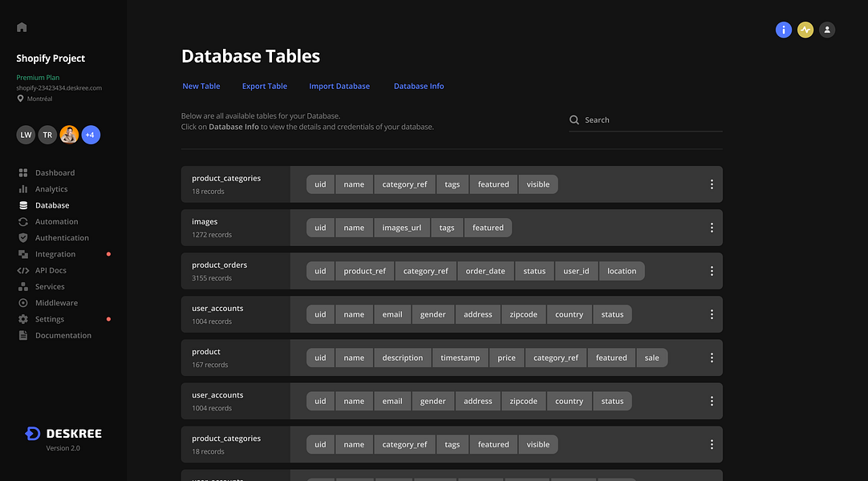
Task: Click the Automation sidebar icon
Action: coord(23,222)
